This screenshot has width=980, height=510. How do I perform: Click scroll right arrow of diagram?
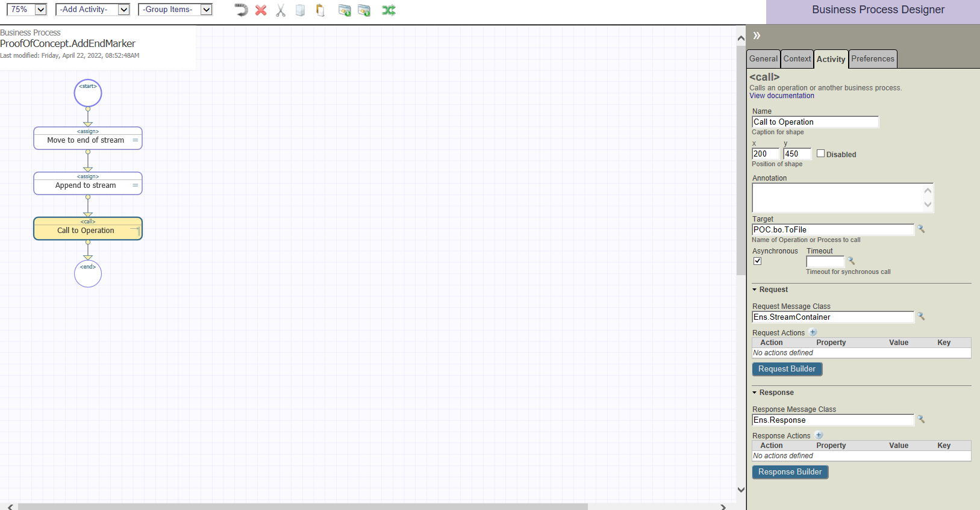click(x=723, y=507)
